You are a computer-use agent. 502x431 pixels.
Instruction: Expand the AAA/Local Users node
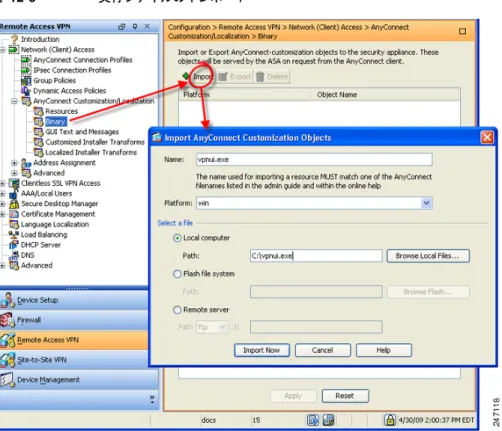(x=2, y=194)
